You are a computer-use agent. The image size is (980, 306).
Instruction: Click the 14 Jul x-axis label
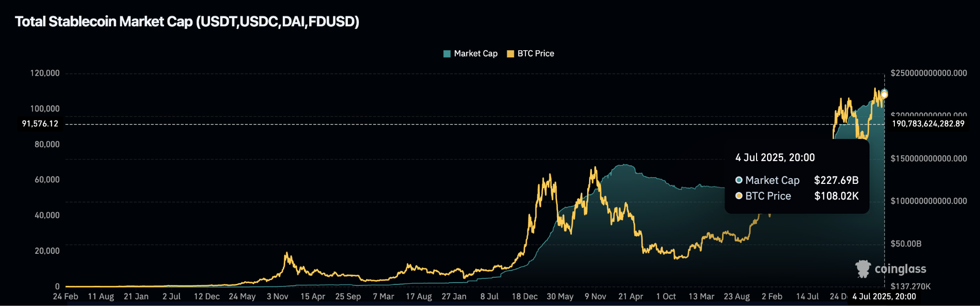(x=807, y=296)
